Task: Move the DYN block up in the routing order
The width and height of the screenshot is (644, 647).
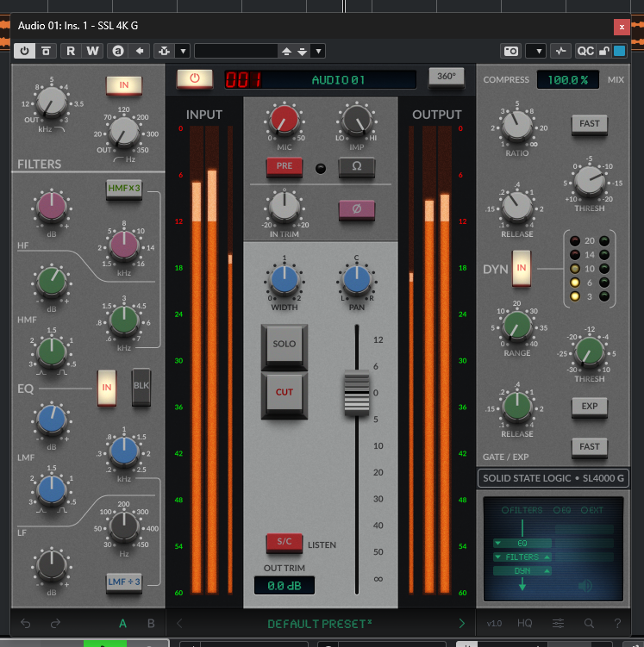Action: [547, 570]
